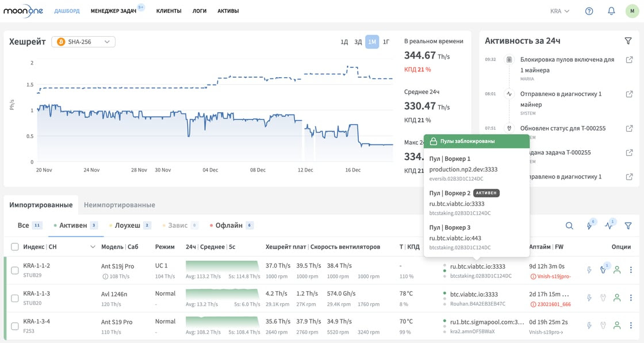Show Зависло miners filter
Image resolution: width=644 pixels, height=343 pixels.
tap(181, 226)
